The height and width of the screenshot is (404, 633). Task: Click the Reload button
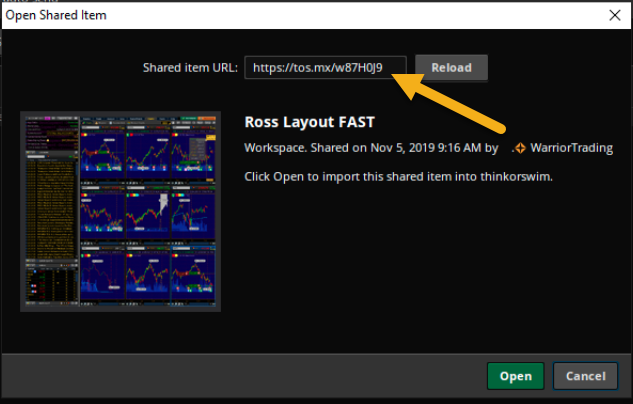coord(451,67)
